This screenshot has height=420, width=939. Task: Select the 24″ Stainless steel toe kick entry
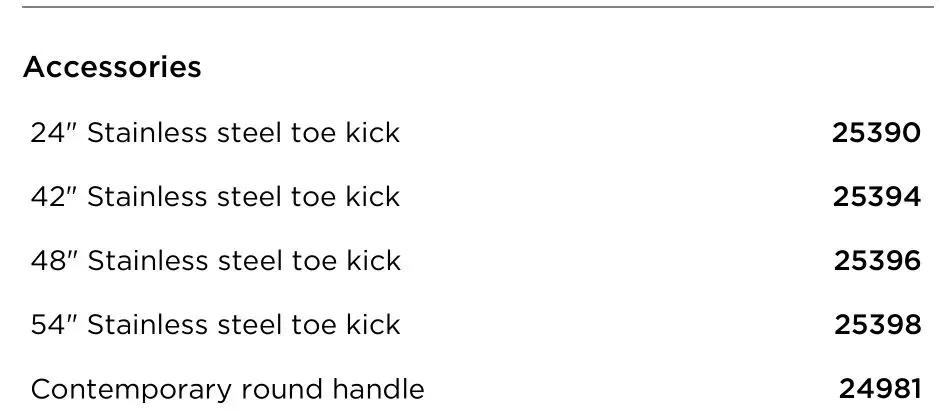[215, 133]
